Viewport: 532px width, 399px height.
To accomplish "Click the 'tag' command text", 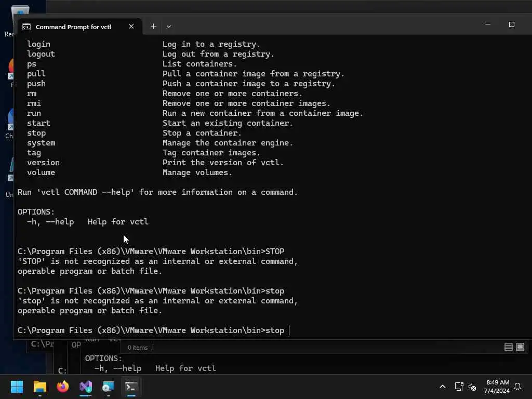I will click(x=34, y=153).
